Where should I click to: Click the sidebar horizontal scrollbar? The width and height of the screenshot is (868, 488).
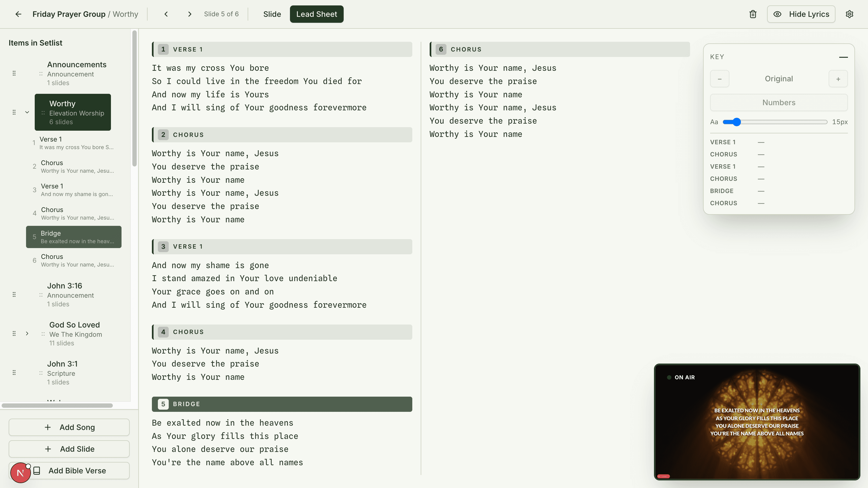[57, 406]
